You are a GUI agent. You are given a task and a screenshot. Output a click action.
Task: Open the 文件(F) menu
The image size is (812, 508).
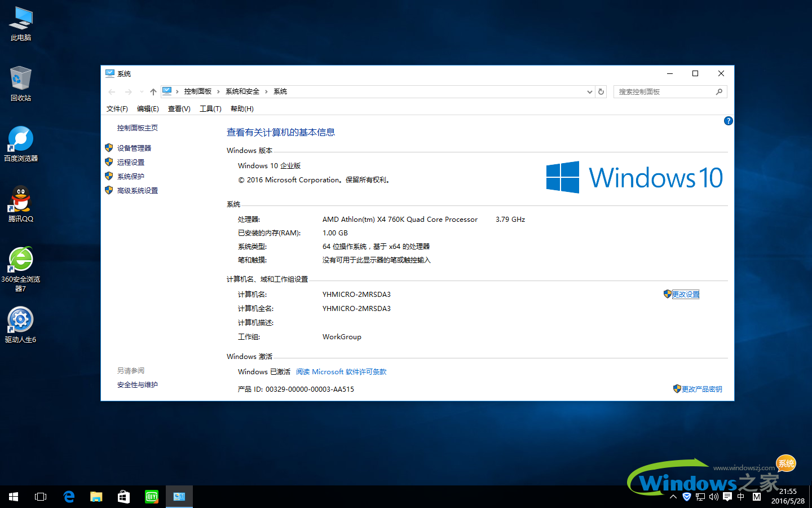117,108
